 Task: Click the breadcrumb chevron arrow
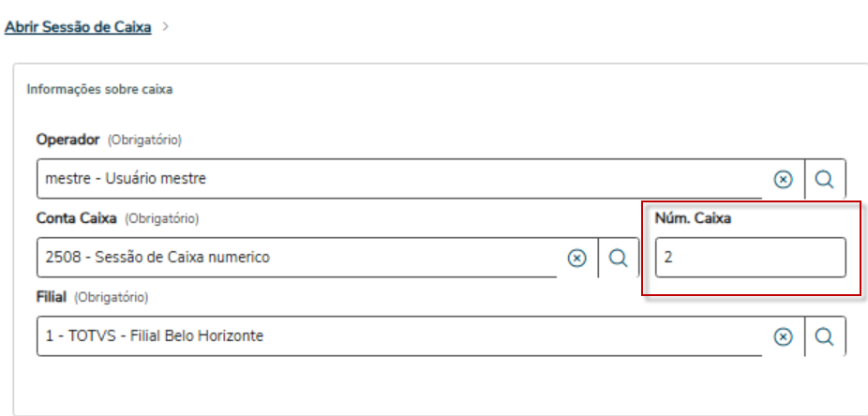166,26
